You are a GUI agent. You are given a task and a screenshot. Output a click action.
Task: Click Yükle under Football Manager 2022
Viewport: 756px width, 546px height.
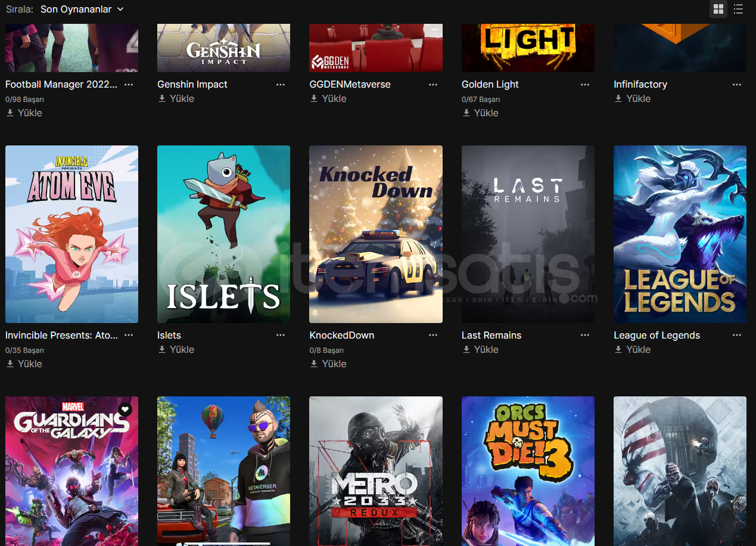click(x=24, y=113)
